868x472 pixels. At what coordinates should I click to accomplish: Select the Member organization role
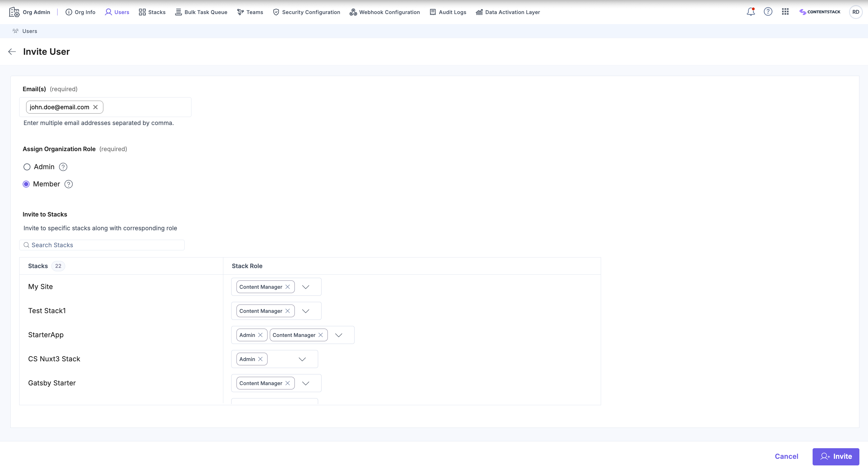[26, 184]
